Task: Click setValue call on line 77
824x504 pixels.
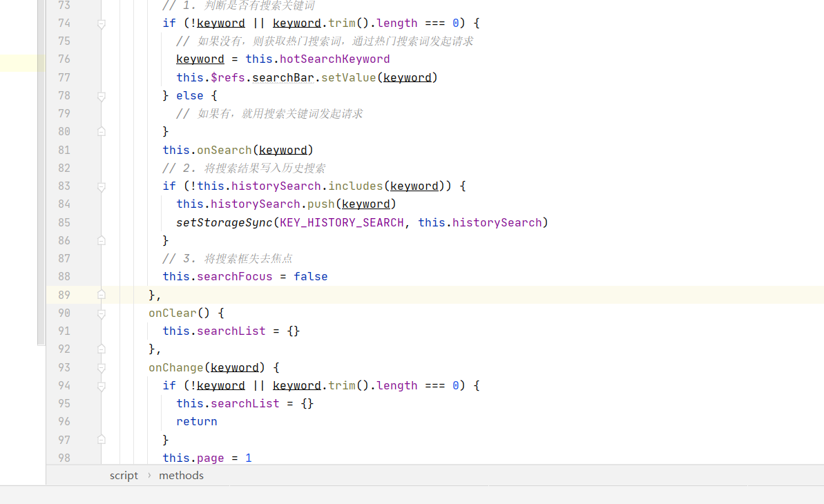Action: 348,78
